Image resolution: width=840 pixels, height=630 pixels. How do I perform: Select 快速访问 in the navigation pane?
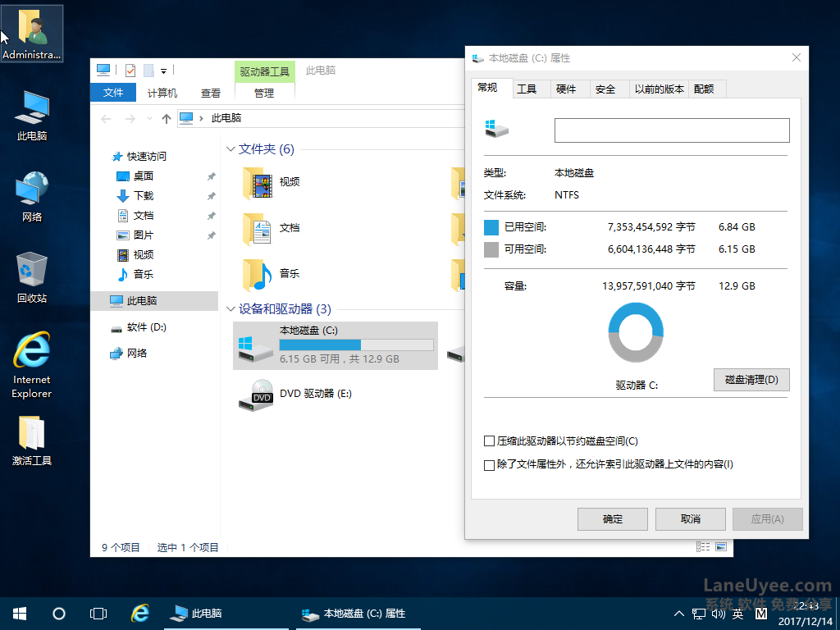139,157
